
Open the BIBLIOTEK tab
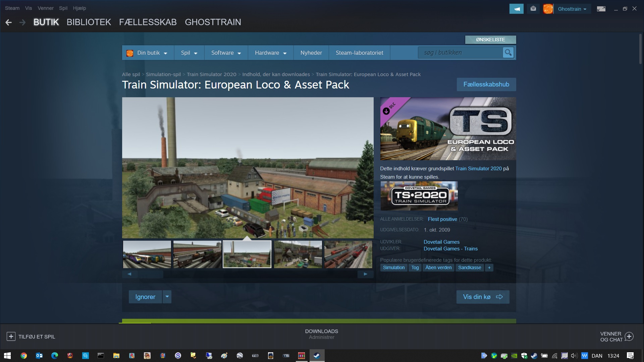pyautogui.click(x=89, y=22)
